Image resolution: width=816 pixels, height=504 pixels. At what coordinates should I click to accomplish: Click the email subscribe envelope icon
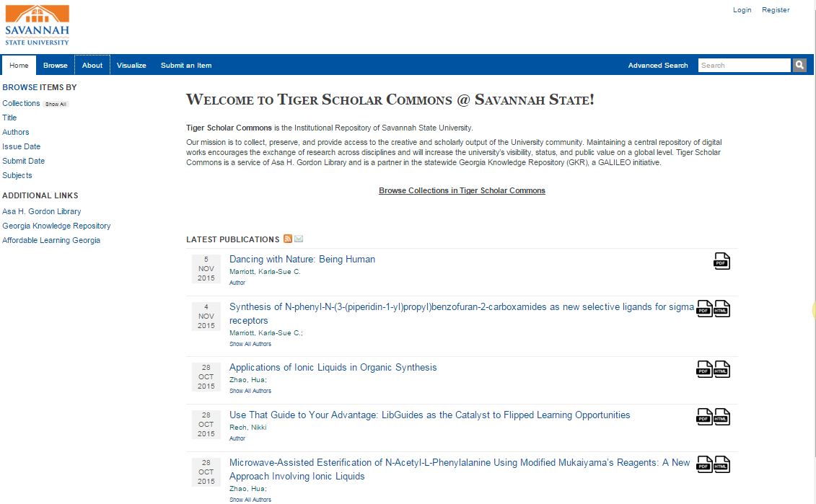tap(299, 239)
